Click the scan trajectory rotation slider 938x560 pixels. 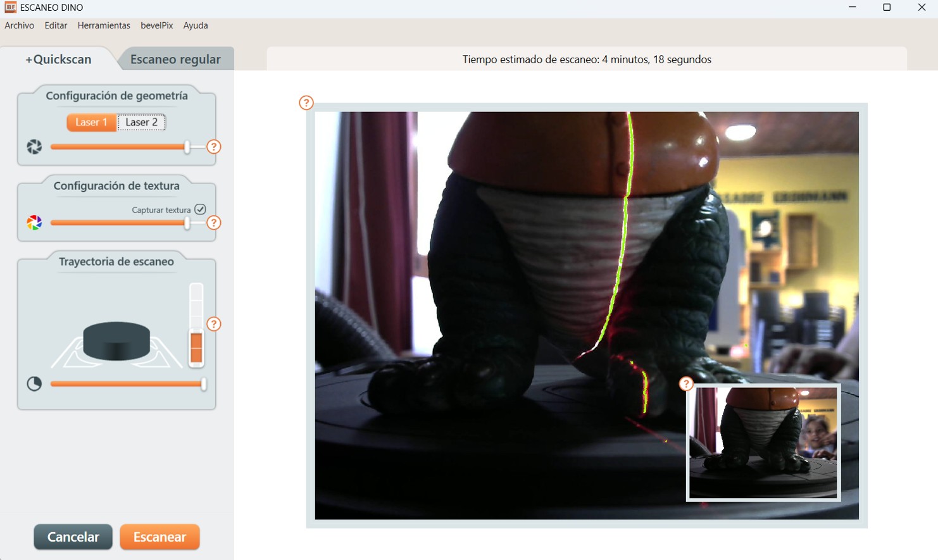128,384
